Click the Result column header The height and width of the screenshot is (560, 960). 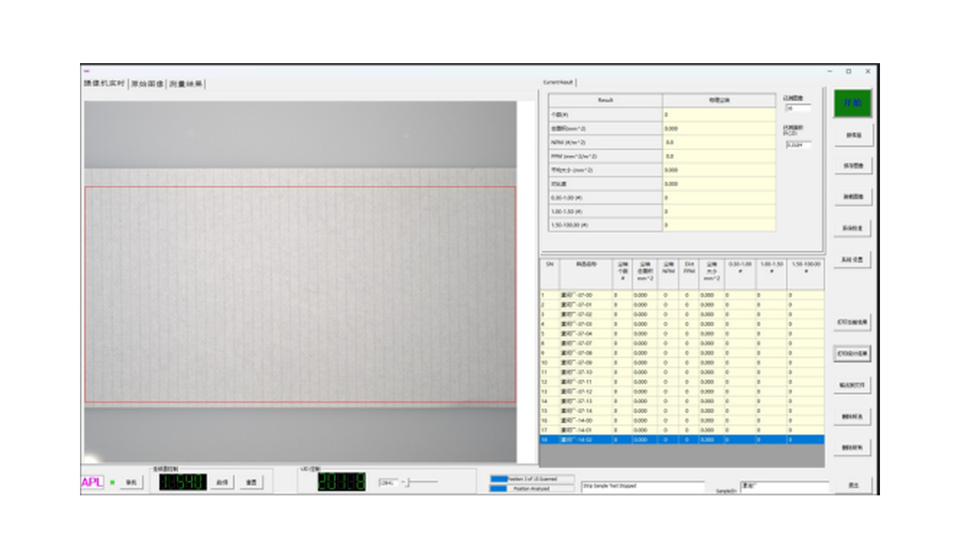point(606,100)
